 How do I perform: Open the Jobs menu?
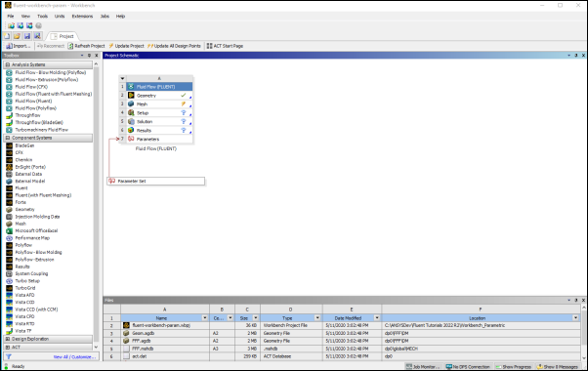point(105,17)
